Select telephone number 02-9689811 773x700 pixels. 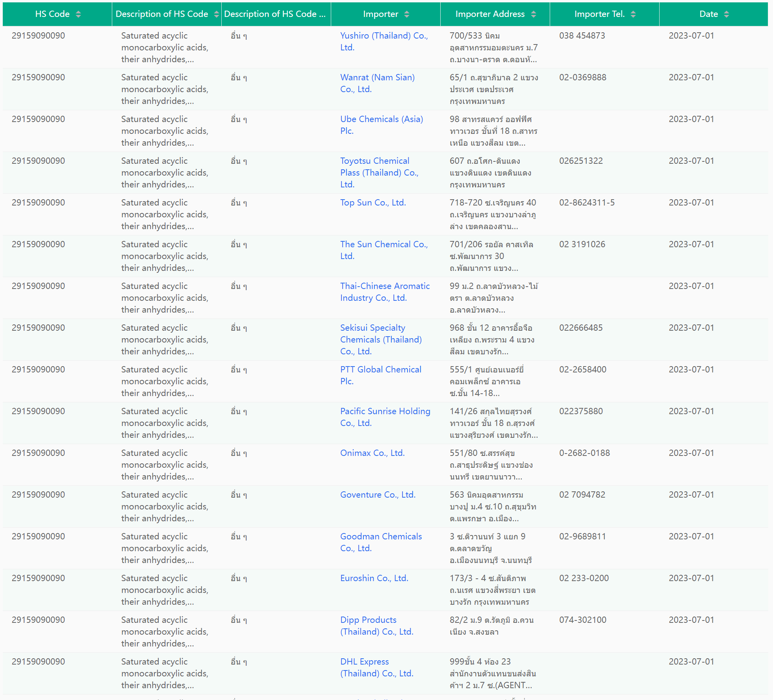coord(582,536)
